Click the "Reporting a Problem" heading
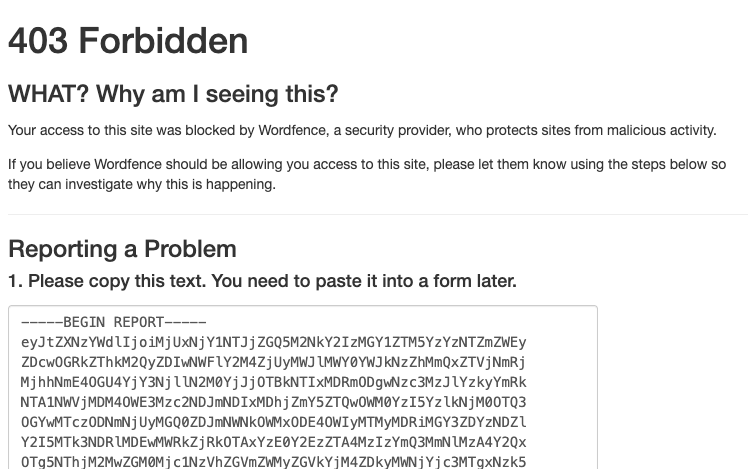Screen dimensions: 756x469 tap(122, 249)
